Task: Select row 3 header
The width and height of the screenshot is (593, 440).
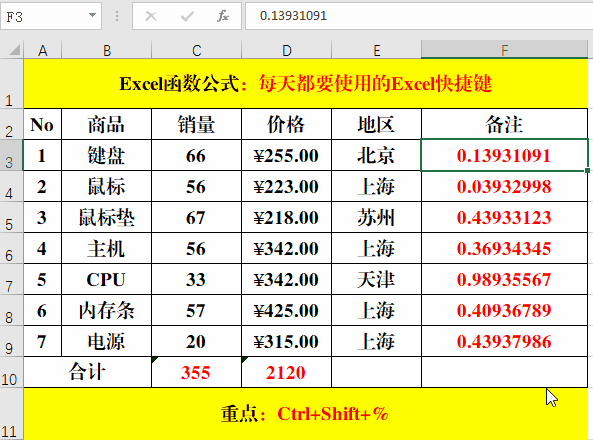Action: (x=11, y=155)
